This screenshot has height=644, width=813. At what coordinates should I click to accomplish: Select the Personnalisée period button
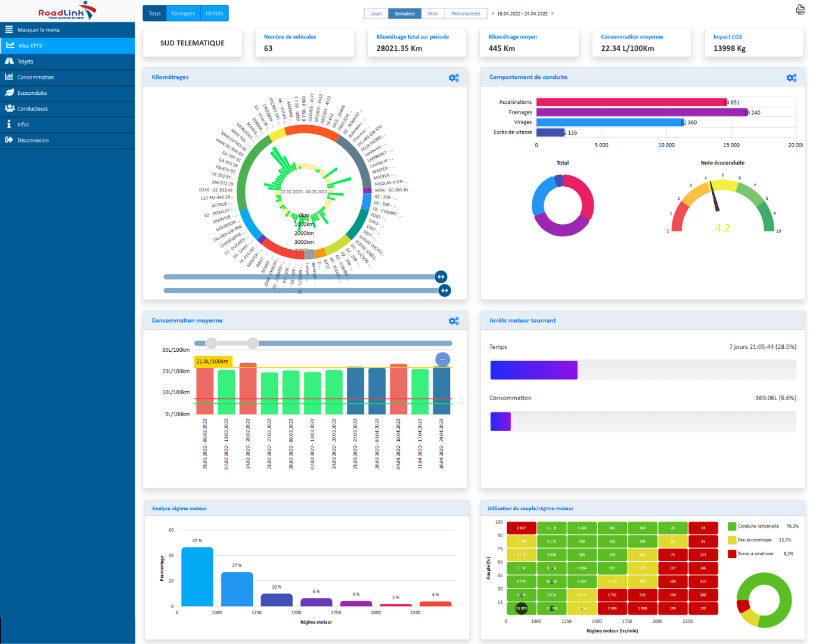(466, 13)
